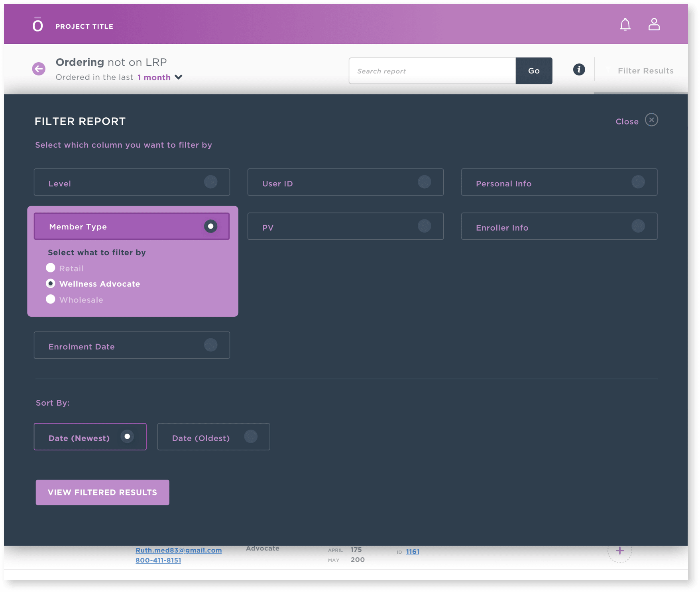Expand the 1 month period dropdown
This screenshot has width=700, height=592.
[160, 77]
